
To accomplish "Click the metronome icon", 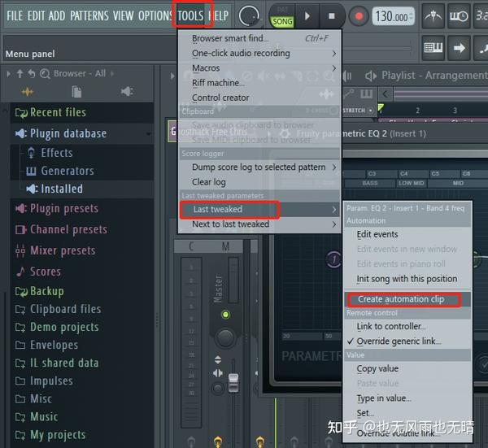I will pos(433,16).
